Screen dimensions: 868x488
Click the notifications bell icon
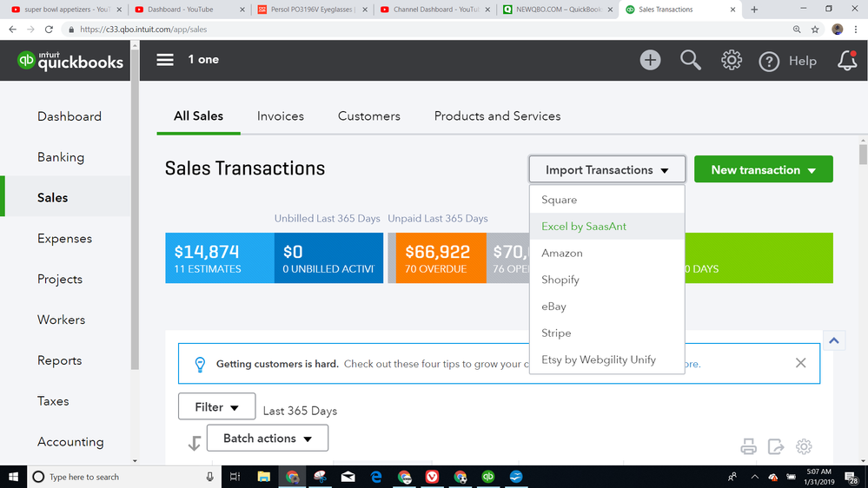click(x=846, y=60)
